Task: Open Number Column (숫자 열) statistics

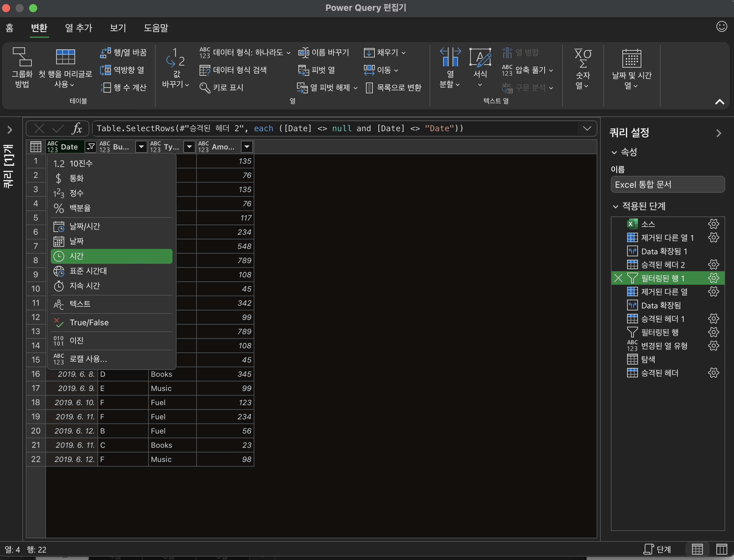Action: click(x=583, y=69)
